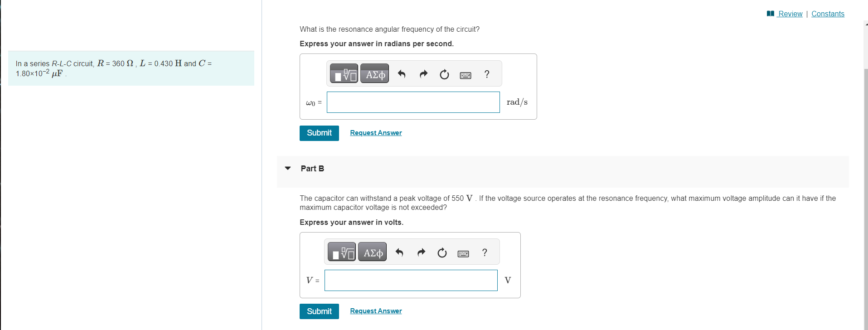This screenshot has height=330, width=868.
Task: Redo entry using Part A redo arrow
Action: point(422,74)
